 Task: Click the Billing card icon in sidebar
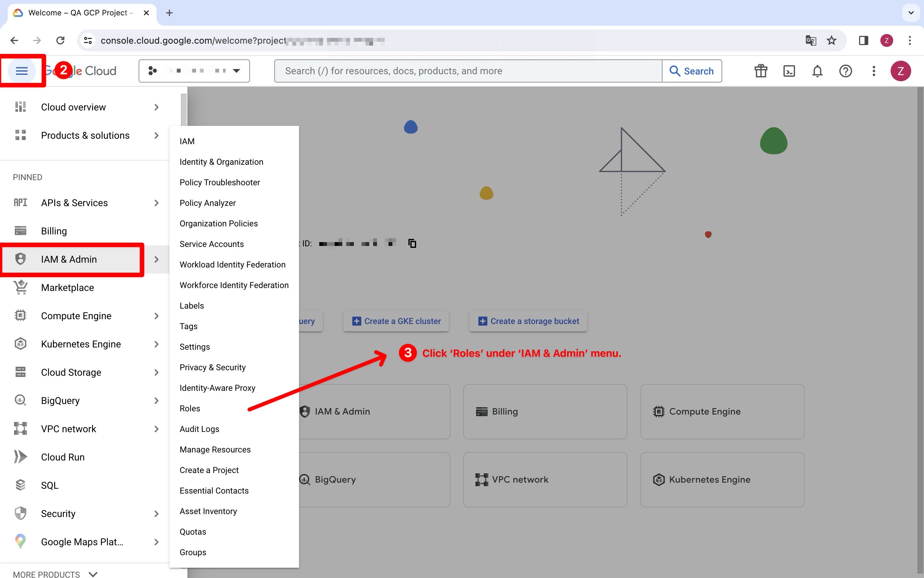20,231
